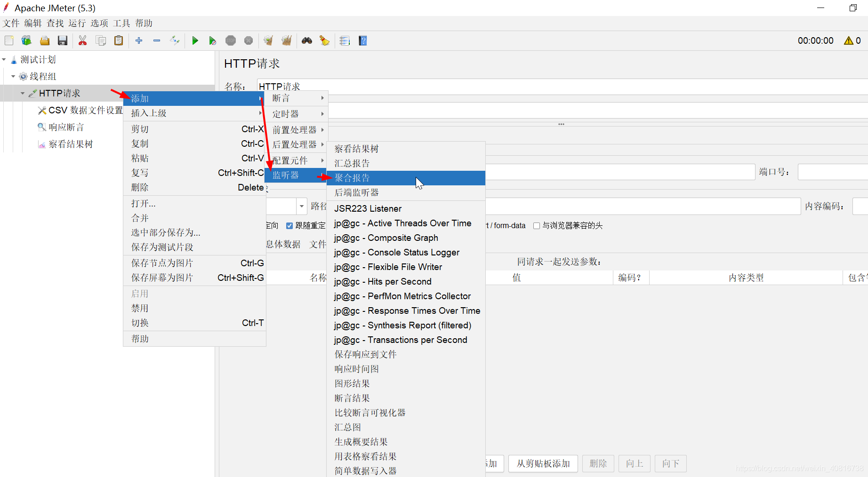
Task: Expand 后置处理器 submenu
Action: pos(297,144)
